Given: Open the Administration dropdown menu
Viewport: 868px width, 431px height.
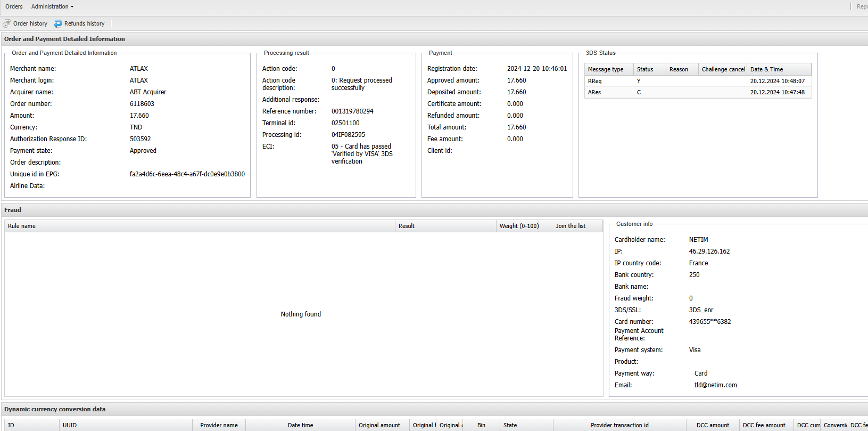Looking at the screenshot, I should 52,6.
